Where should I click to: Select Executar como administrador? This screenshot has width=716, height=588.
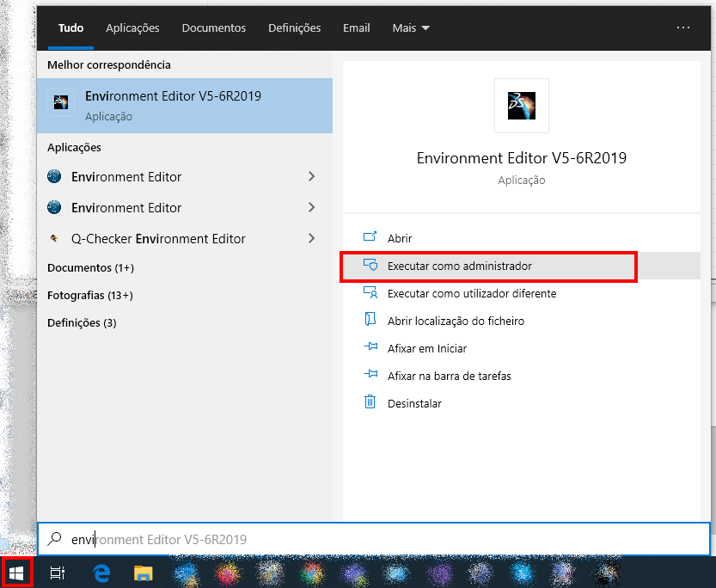pos(459,266)
